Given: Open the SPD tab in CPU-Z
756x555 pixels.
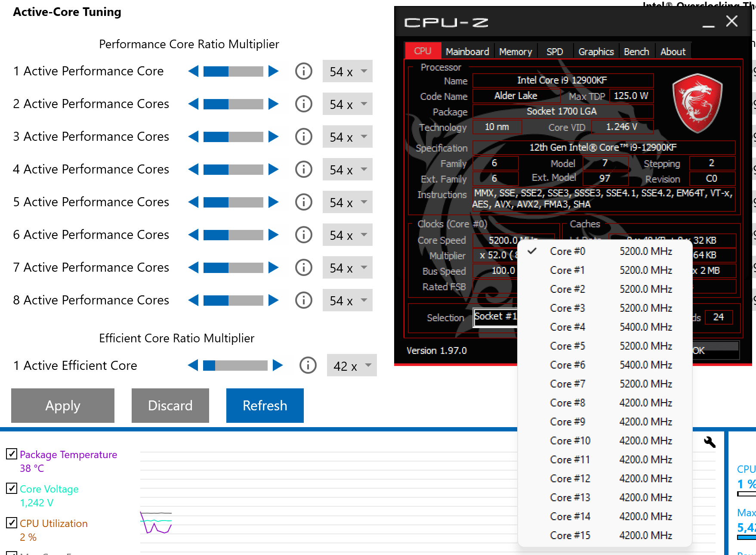Looking at the screenshot, I should point(555,51).
